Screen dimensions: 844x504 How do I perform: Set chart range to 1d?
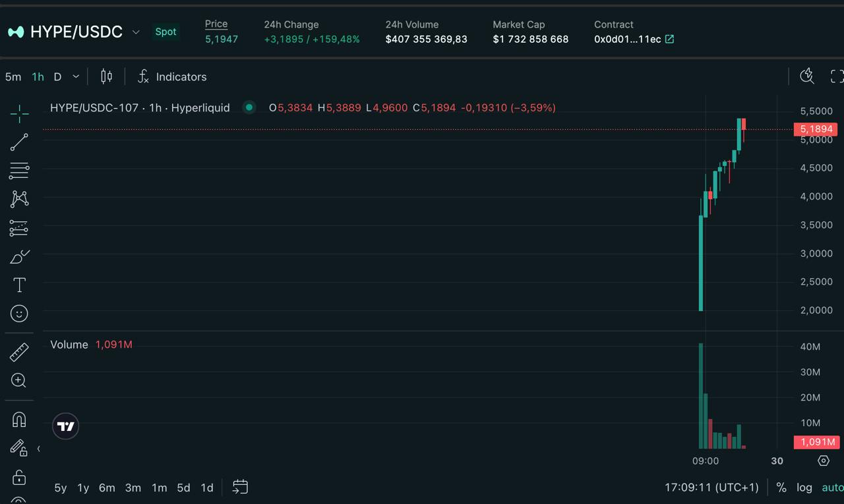tap(207, 488)
